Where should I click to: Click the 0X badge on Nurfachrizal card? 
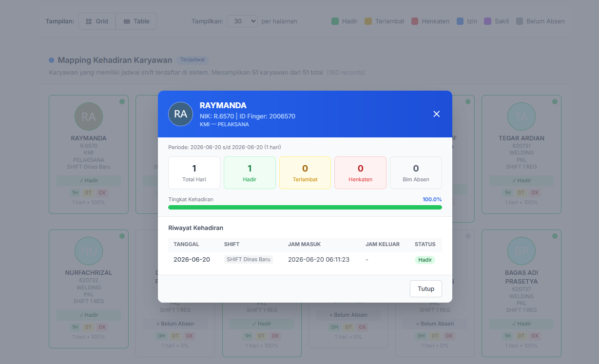(102, 327)
